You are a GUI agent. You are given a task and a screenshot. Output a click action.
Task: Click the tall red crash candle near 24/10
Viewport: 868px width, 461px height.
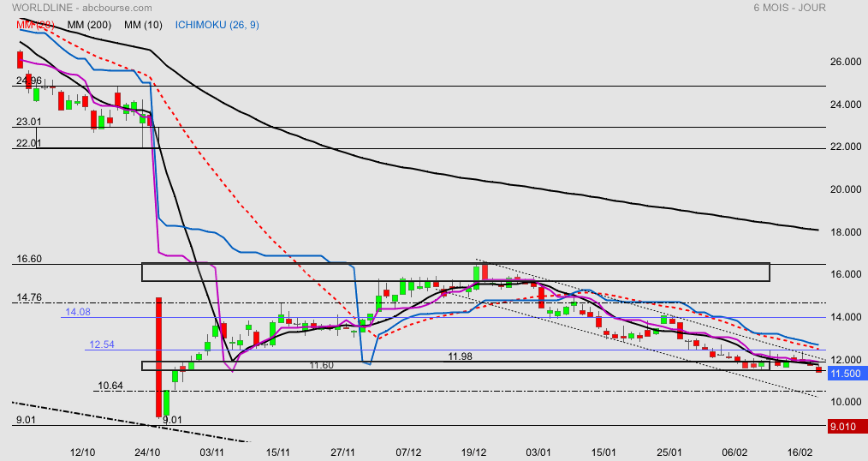[159, 356]
